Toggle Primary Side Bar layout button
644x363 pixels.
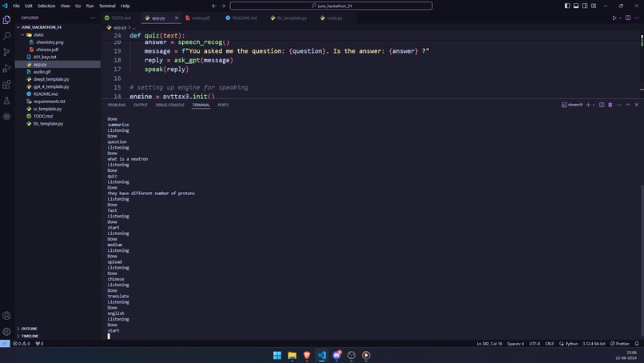pyautogui.click(x=567, y=6)
